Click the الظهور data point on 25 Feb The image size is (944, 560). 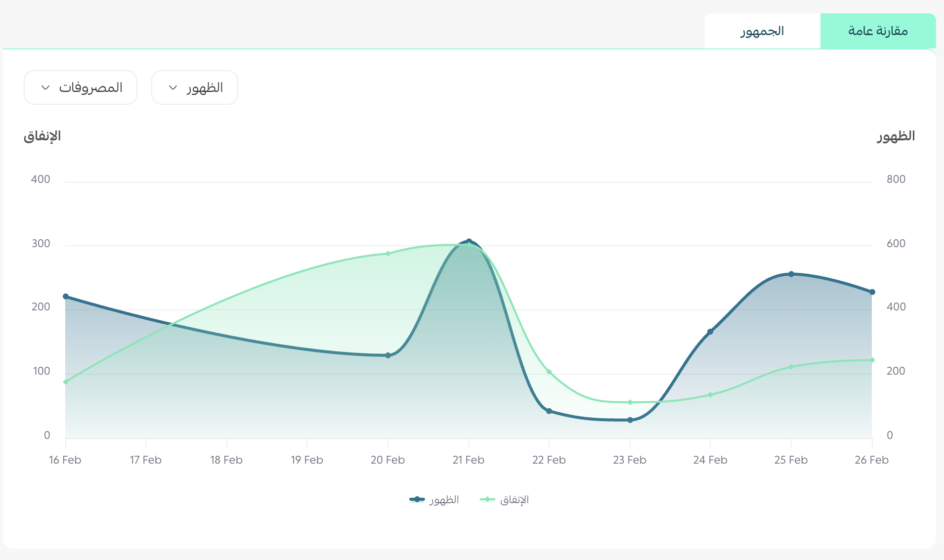pos(791,274)
